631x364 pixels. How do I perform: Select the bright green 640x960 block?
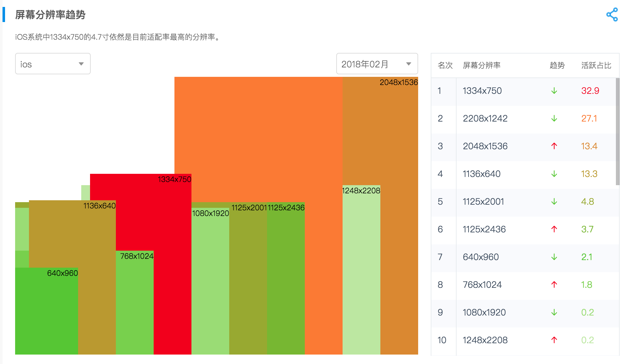(x=46, y=312)
